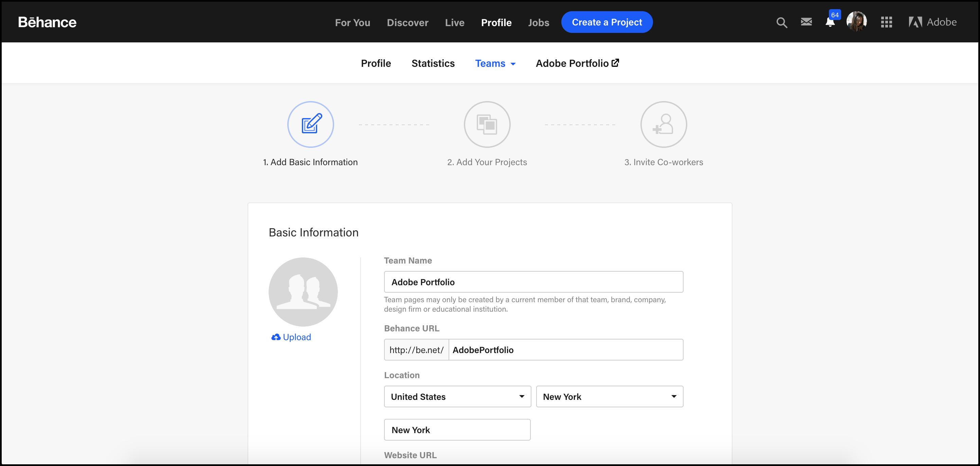
Task: Click the Adobe logo icon in navbar
Action: [x=914, y=22]
